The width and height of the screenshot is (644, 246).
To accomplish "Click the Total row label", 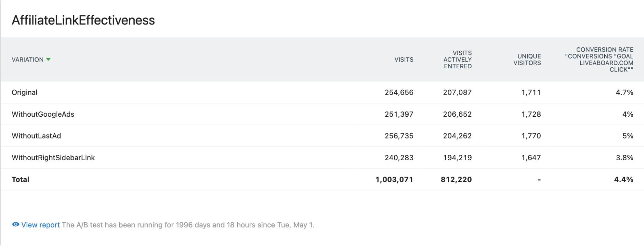I will [x=20, y=180].
